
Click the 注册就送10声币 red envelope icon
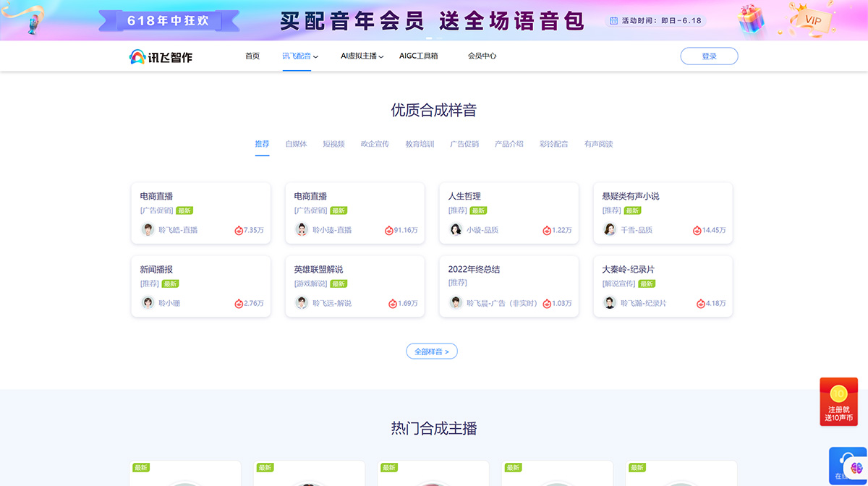838,400
